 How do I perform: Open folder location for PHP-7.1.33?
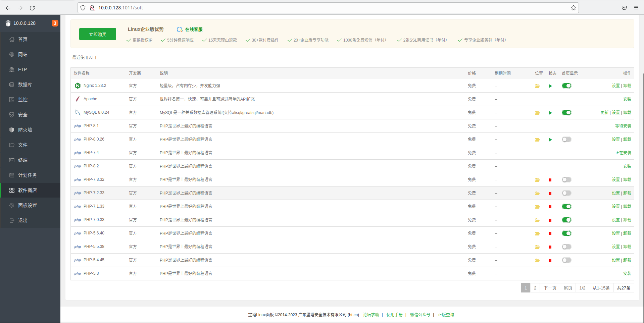537,207
